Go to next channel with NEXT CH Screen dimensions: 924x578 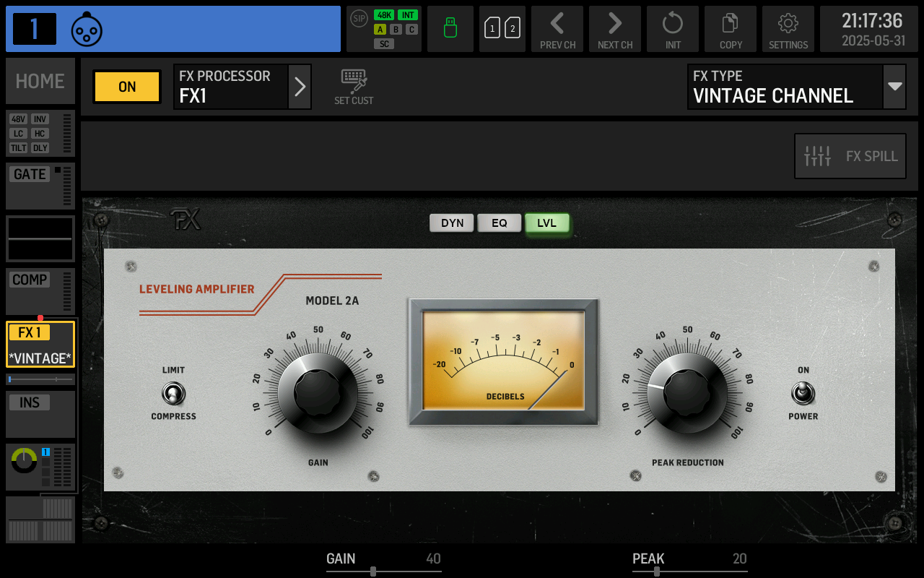pos(615,29)
